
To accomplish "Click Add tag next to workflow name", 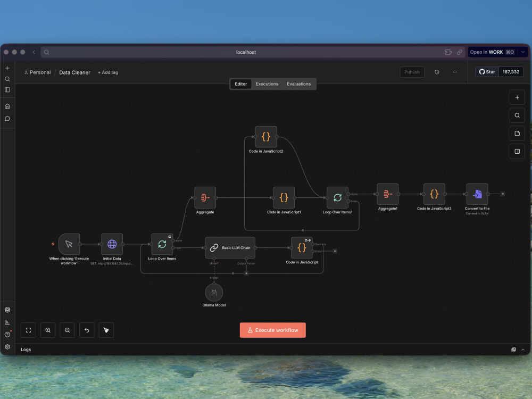I will click(x=108, y=72).
